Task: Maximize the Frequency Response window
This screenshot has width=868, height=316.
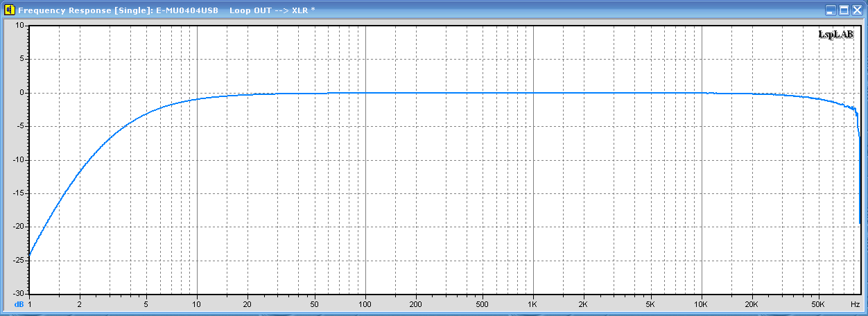Action: pos(844,10)
